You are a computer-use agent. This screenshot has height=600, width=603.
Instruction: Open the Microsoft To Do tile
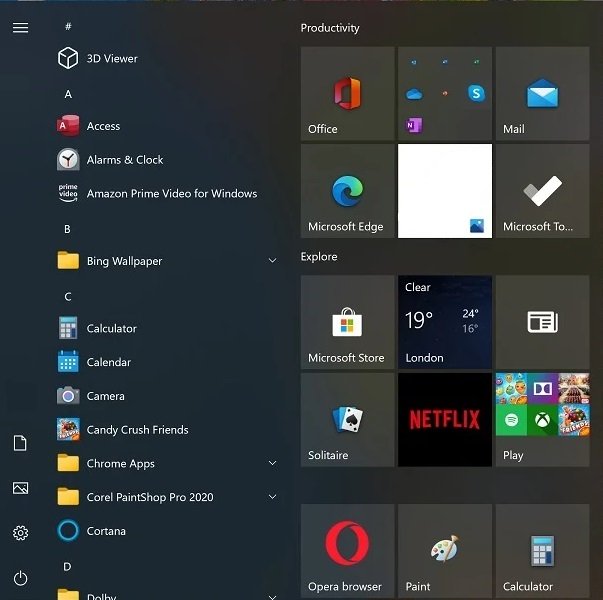[x=542, y=191]
